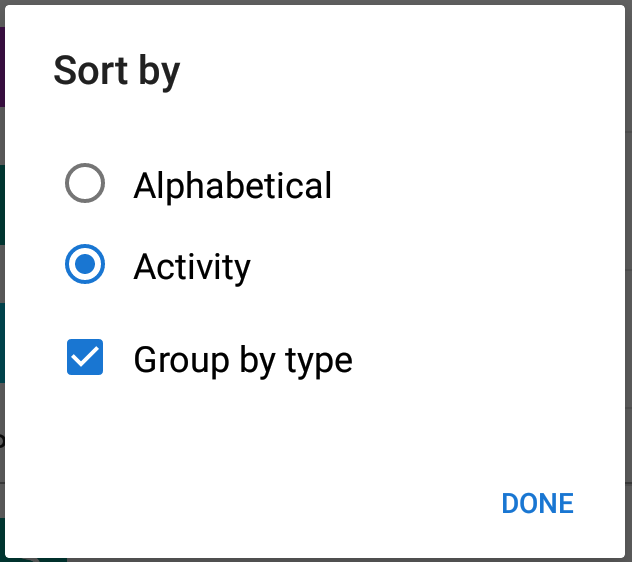Screen dimensions: 632x562
Task: Click blank space right of Sort by title
Action: click(x=400, y=71)
